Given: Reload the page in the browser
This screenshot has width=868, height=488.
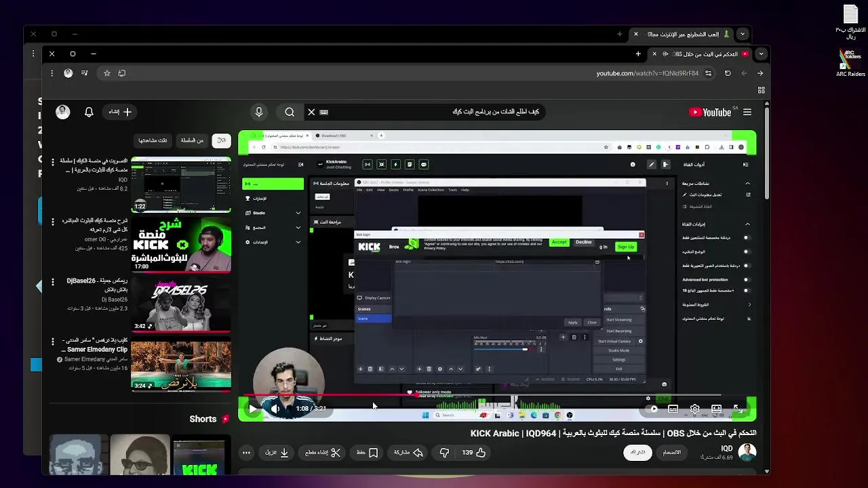Looking at the screenshot, I should click(728, 73).
